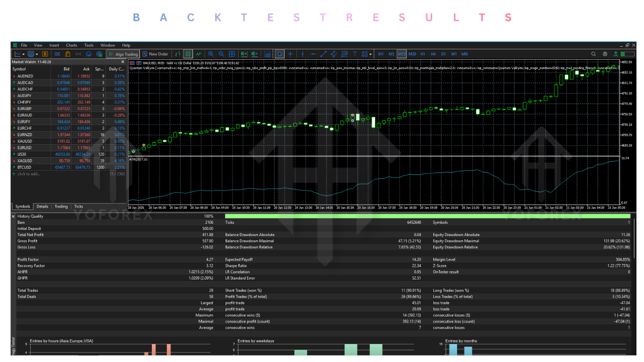
Task: Select candlestick chart display mode
Action: point(188,54)
